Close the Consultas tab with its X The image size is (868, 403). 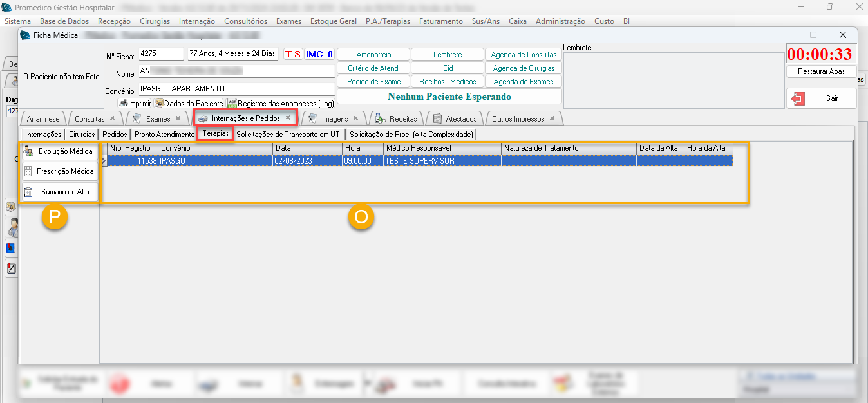tap(112, 118)
